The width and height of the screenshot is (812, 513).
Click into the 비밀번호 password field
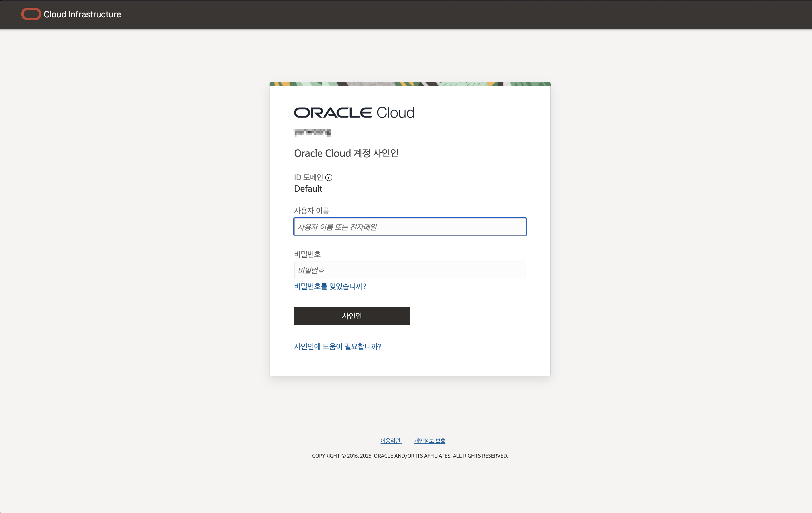point(410,270)
